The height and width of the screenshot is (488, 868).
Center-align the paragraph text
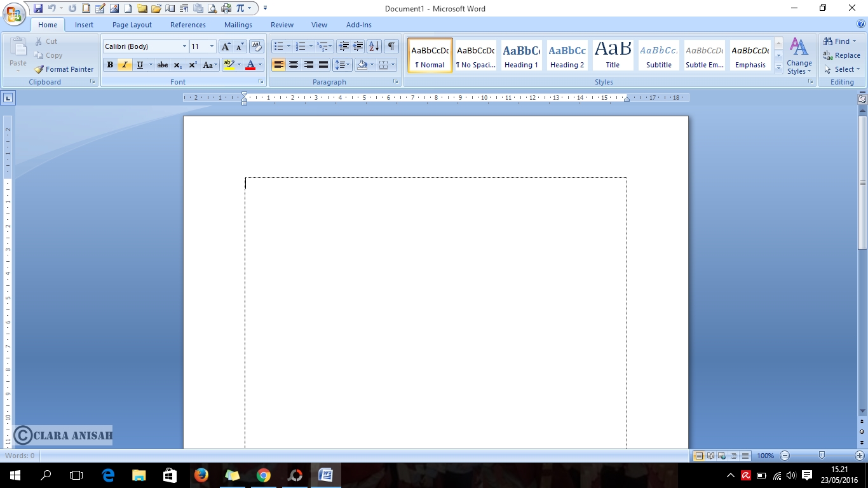[294, 65]
